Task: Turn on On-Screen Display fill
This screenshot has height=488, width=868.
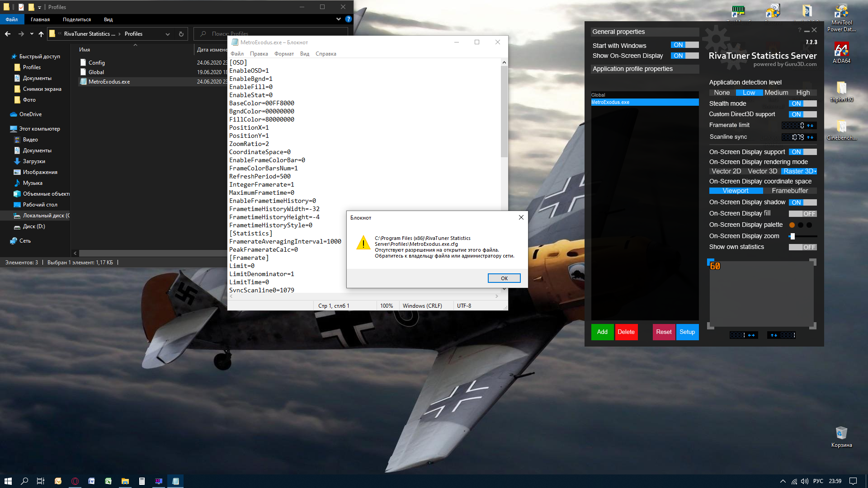Action: pos(802,214)
